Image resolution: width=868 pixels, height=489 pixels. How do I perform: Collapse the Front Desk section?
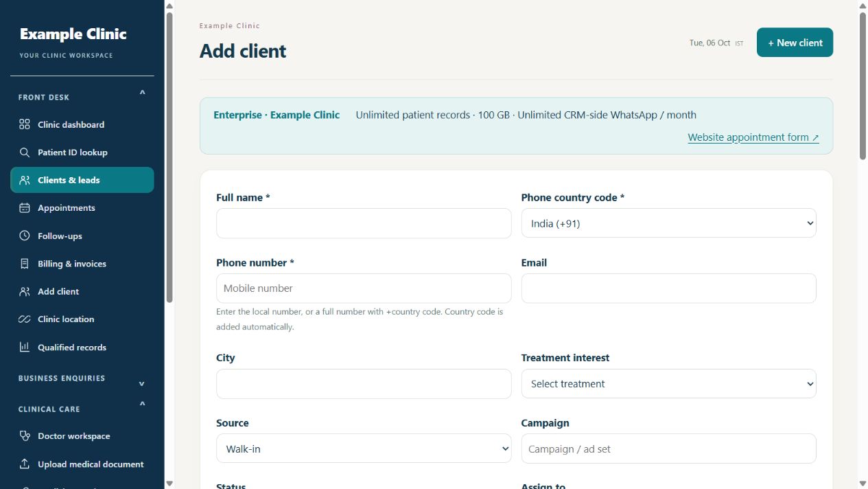(x=142, y=92)
